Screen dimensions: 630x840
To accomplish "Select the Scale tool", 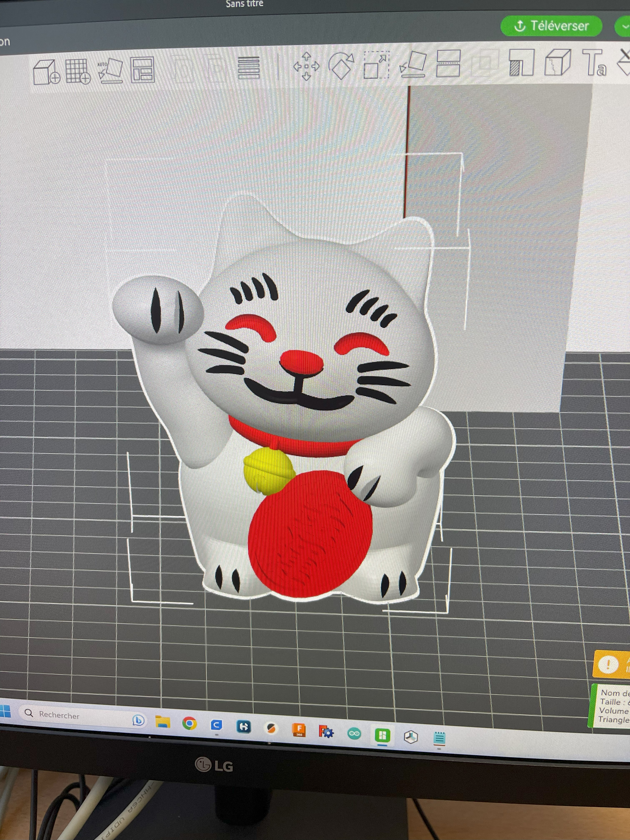I will tap(376, 65).
